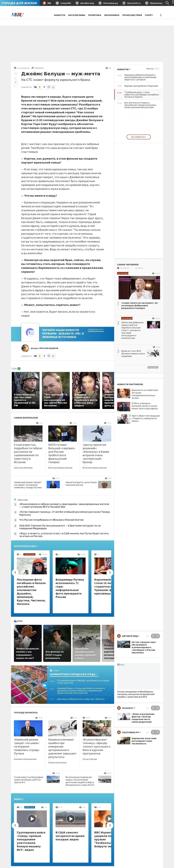Play video В США самолет загорелся
Viewport: 174px width, 868px height.
(70, 819)
